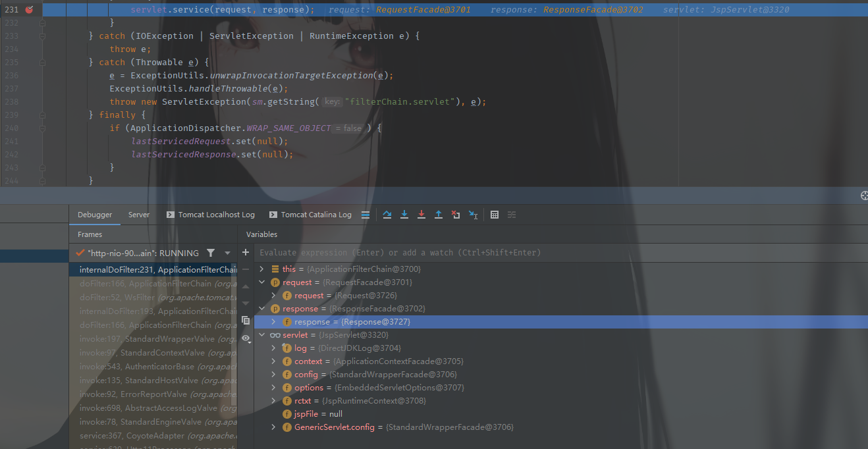Switch to the Server tab
Viewport: 868px width, 449px height.
click(x=139, y=215)
